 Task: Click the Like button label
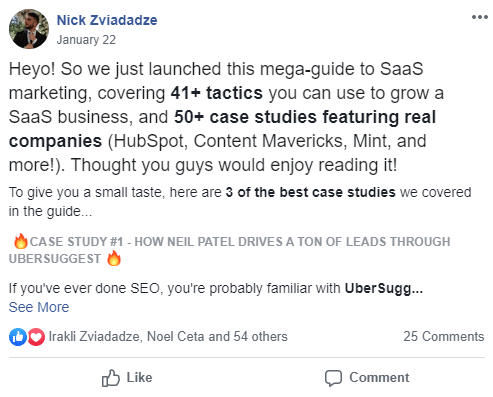tap(139, 378)
